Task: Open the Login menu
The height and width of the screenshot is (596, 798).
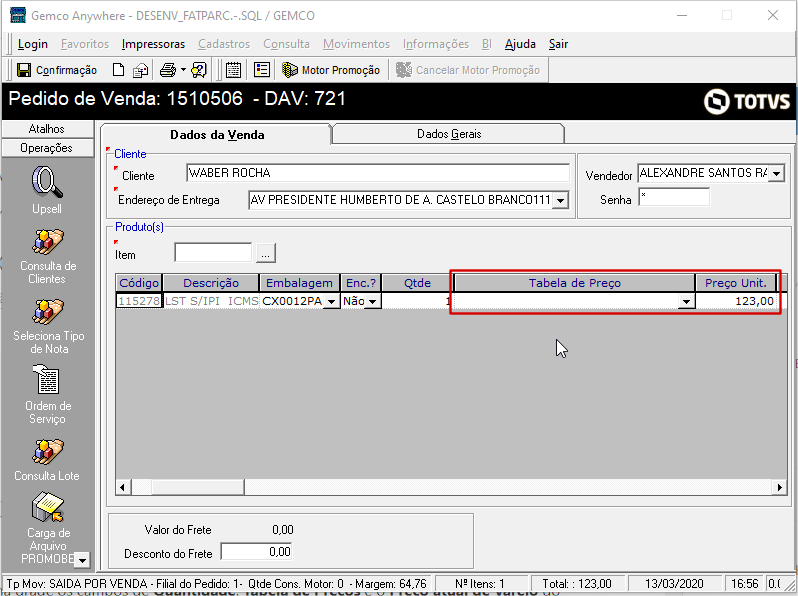Action: click(33, 44)
